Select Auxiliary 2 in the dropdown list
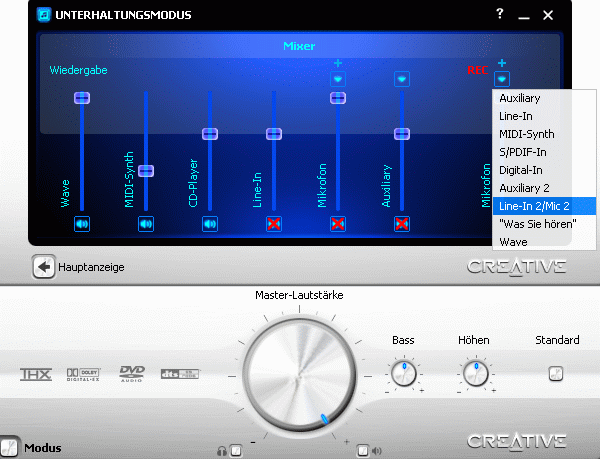 [544, 188]
